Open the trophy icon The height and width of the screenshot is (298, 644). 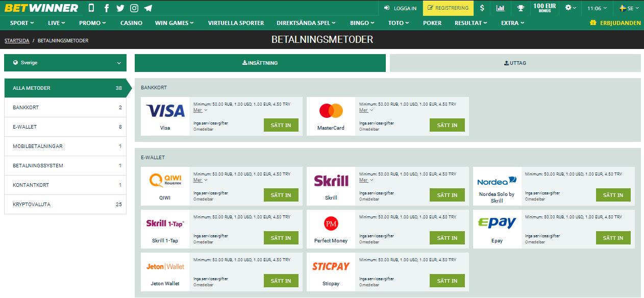pyautogui.click(x=521, y=8)
